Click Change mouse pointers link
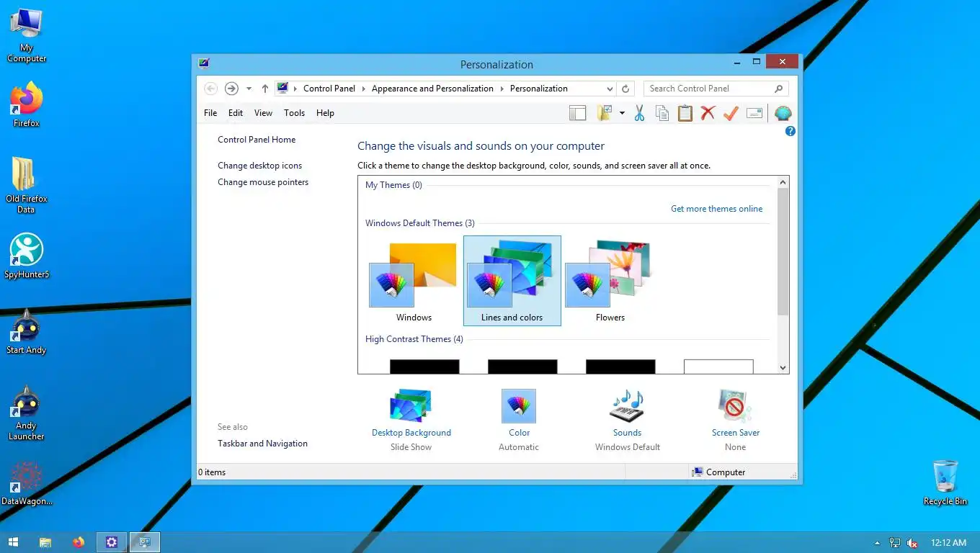980x553 pixels. click(263, 182)
